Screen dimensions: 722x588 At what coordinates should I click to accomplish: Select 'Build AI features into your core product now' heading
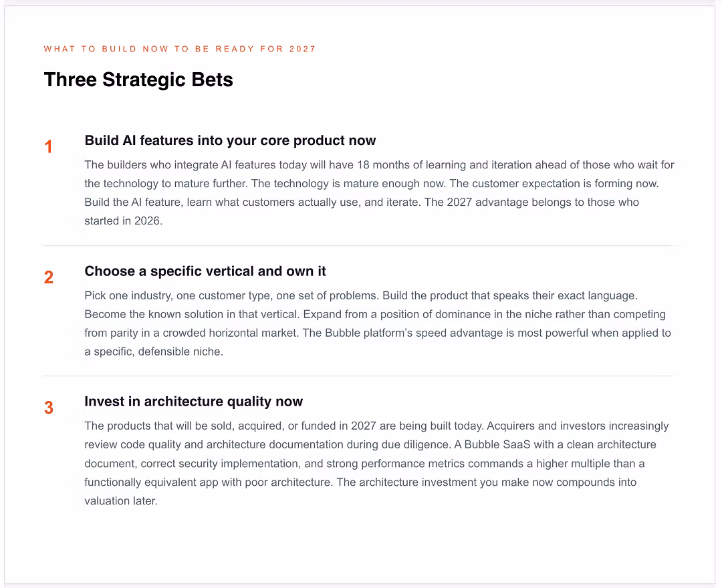(230, 140)
